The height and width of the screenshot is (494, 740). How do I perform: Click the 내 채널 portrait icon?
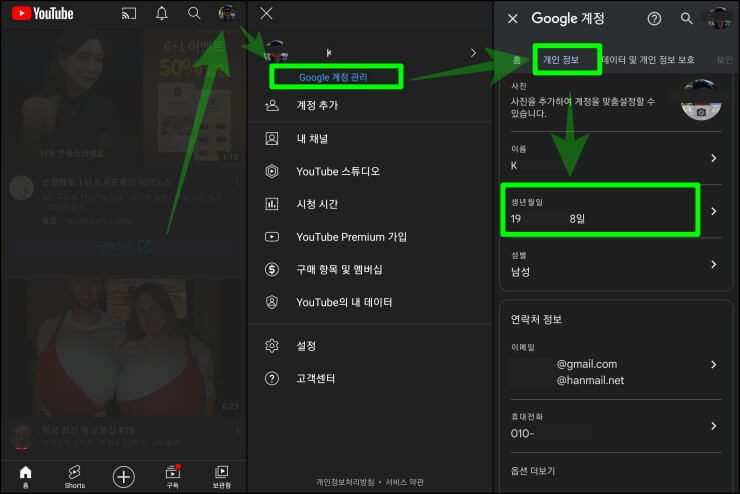pyautogui.click(x=272, y=138)
